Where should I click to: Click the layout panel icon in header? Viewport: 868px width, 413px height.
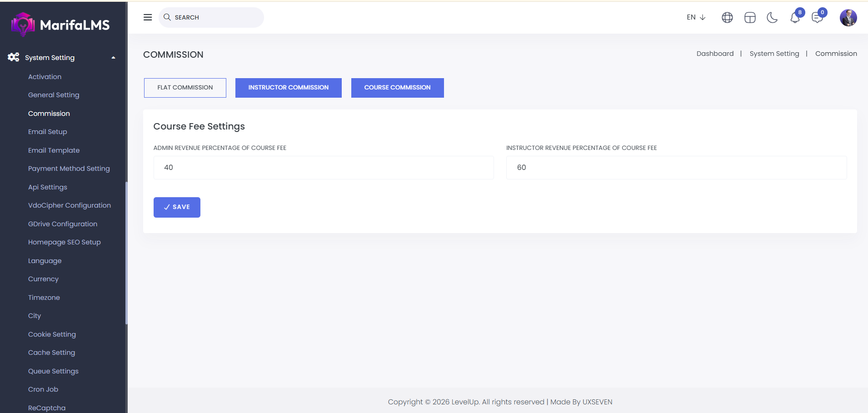(750, 18)
